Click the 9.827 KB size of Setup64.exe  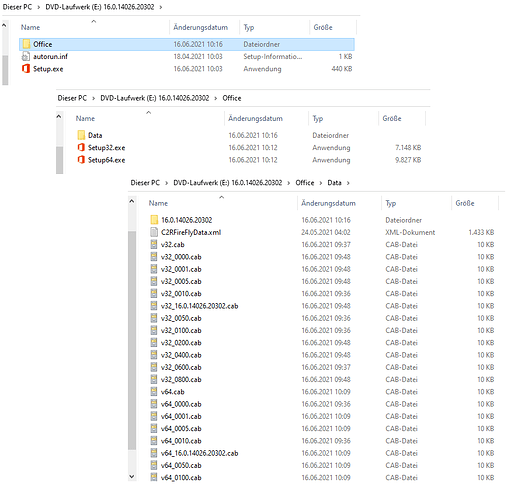[x=408, y=160]
